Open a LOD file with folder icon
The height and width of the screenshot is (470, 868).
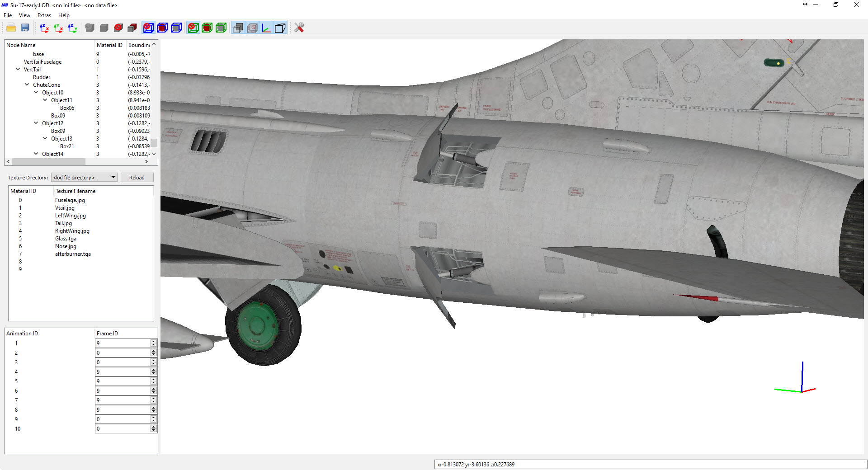coord(11,28)
